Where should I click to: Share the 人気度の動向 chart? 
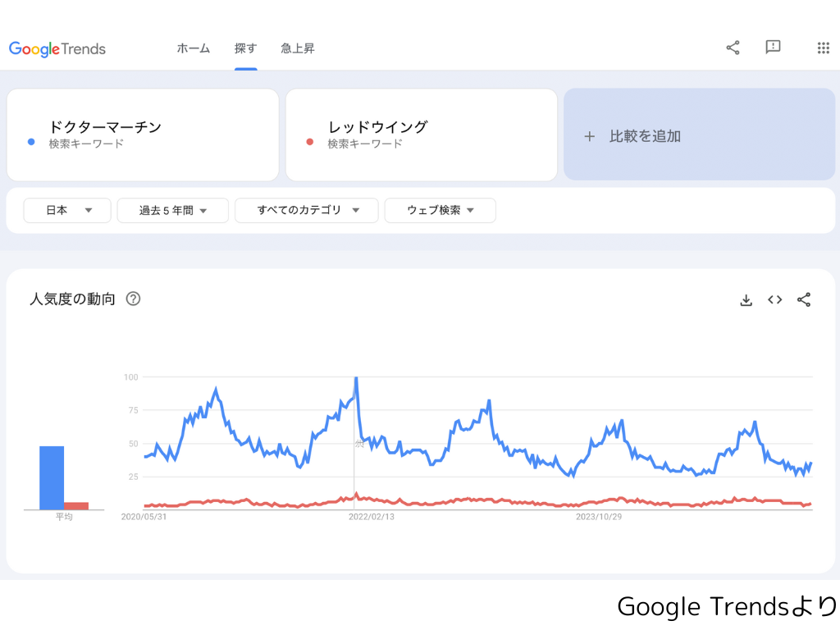click(x=804, y=300)
